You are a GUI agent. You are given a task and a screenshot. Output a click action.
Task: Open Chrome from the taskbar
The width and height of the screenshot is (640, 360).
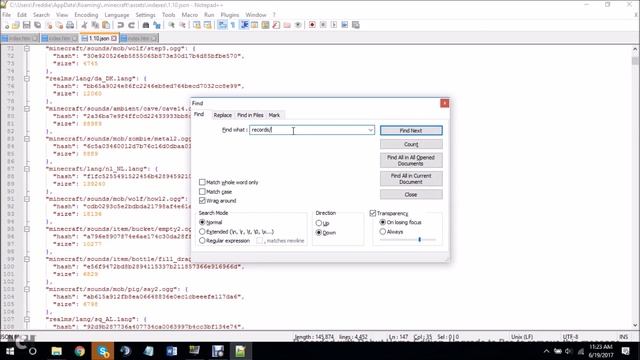click(80, 351)
